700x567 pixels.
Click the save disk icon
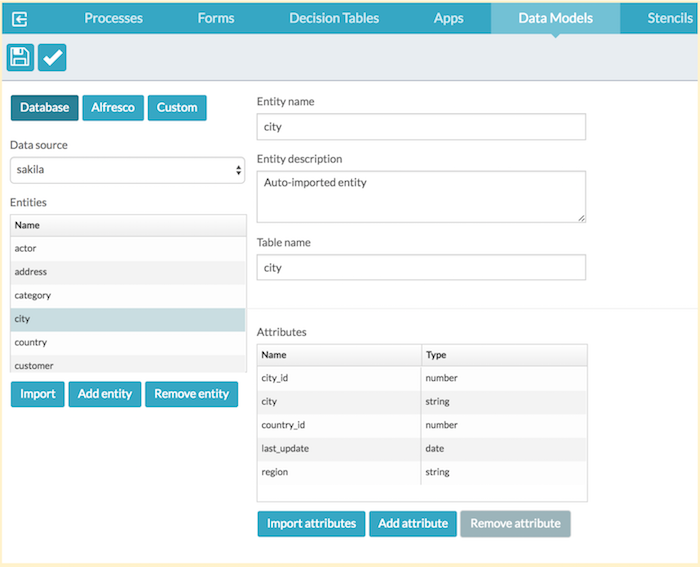coord(20,58)
